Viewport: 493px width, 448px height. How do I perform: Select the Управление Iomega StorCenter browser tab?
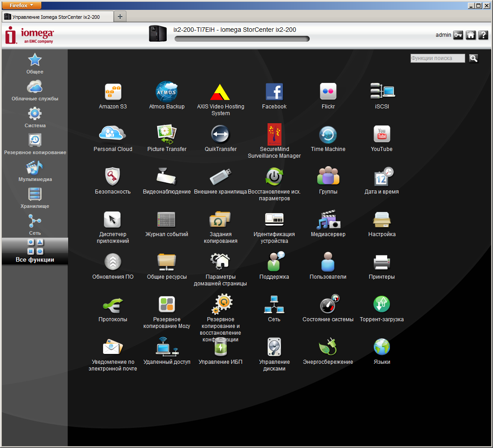(58, 17)
